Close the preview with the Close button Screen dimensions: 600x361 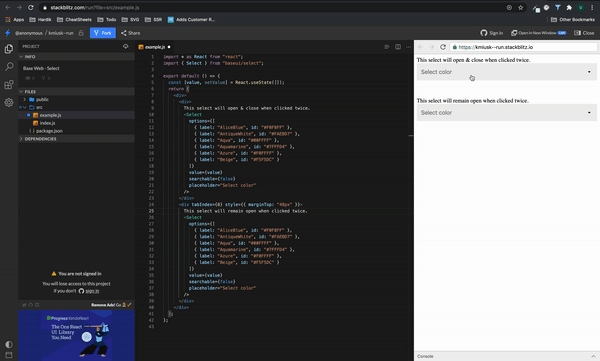[584, 33]
